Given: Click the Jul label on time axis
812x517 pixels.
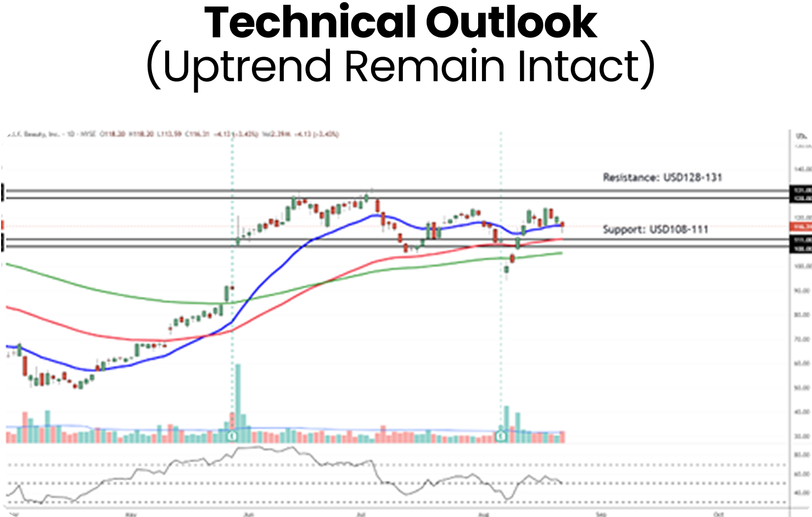Looking at the screenshot, I should pos(361,514).
